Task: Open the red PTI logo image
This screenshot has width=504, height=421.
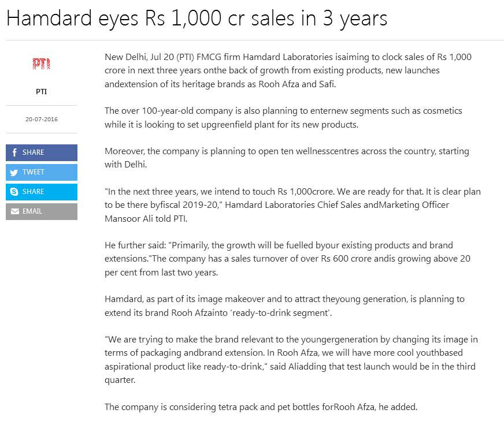Action: 42,64
